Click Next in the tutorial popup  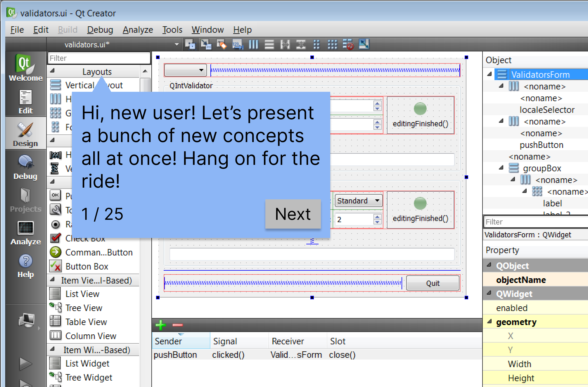[293, 214]
